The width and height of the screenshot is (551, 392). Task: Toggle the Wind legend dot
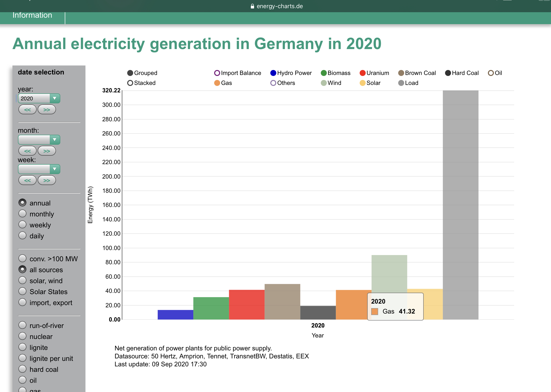click(x=324, y=83)
